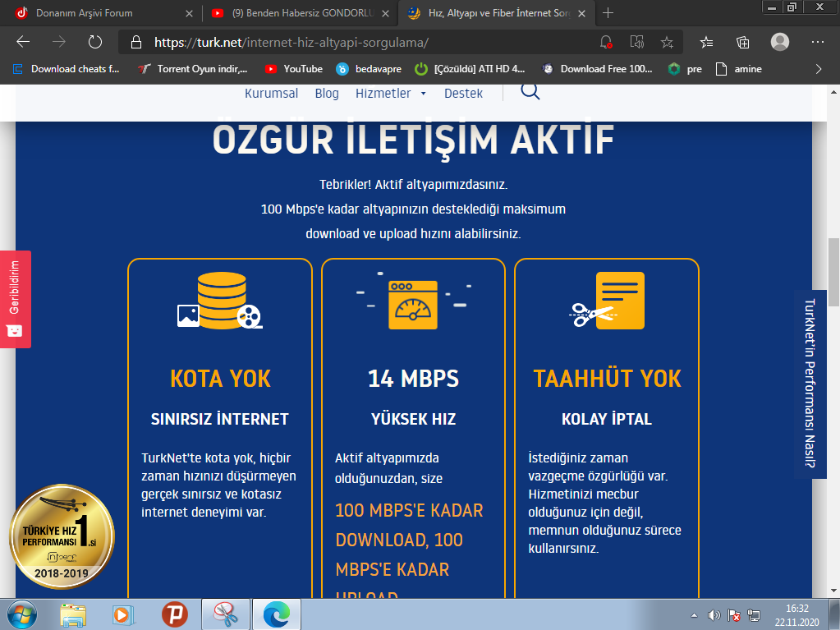The width and height of the screenshot is (840, 630).
Task: Click the ÖZGÜR İLETİŞİM AKTİF title
Action: pos(413,140)
